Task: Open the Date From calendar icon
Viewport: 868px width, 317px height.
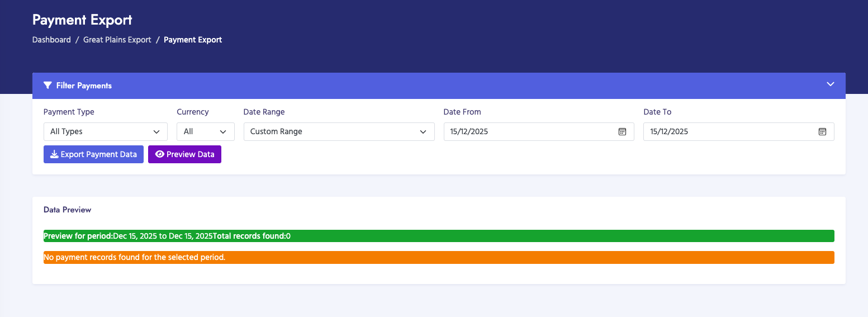Action: point(622,131)
